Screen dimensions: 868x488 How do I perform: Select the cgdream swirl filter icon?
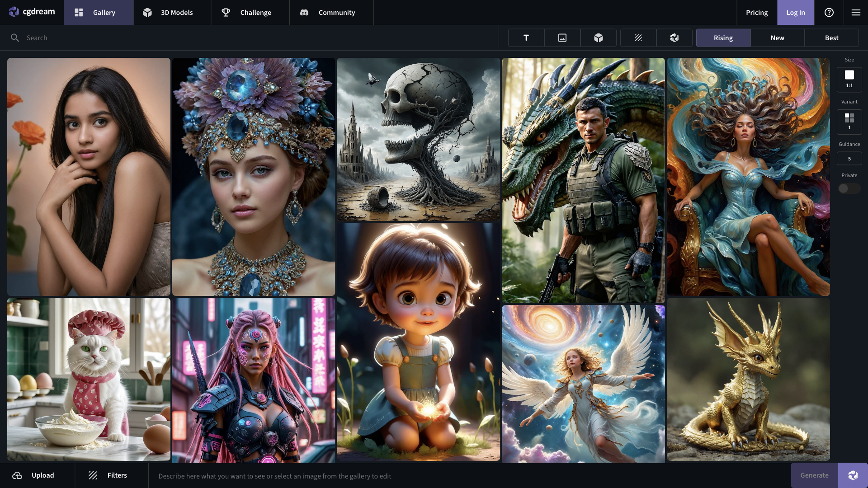click(675, 38)
